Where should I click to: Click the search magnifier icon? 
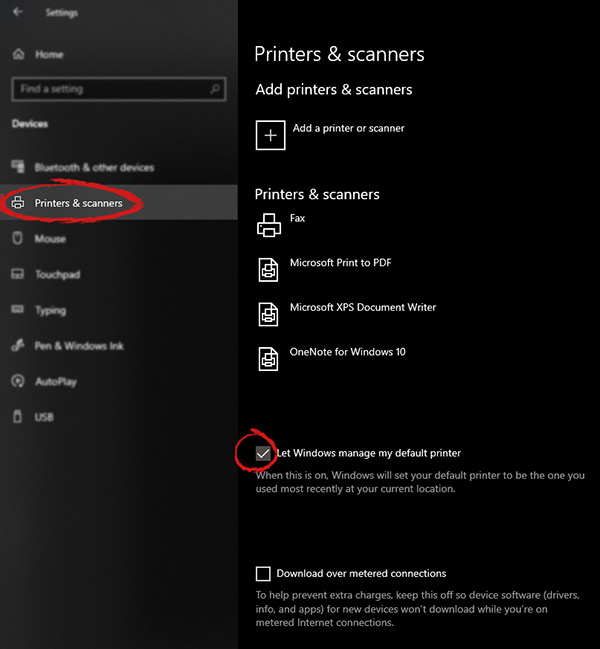coord(215,89)
